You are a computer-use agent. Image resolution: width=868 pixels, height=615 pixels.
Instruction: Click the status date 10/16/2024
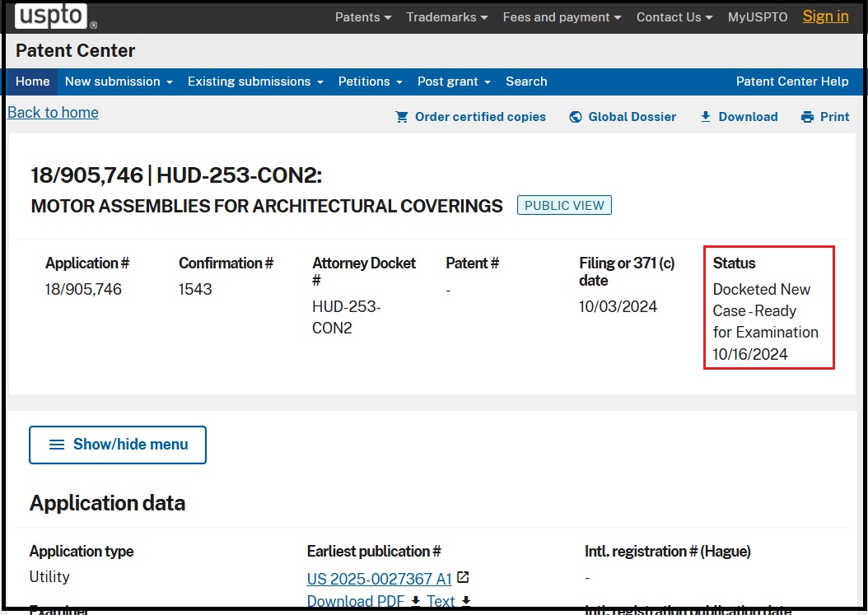coord(750,354)
